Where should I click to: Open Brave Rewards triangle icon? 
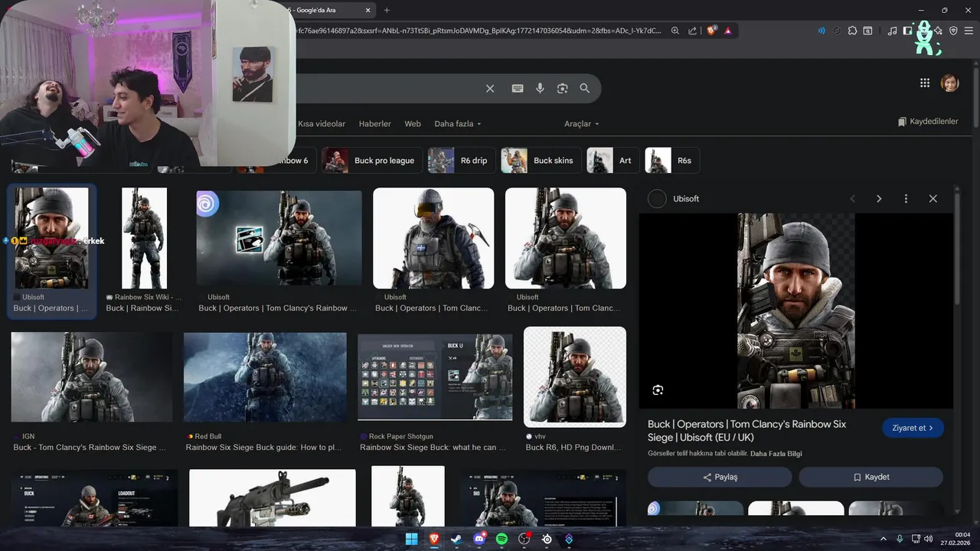click(x=728, y=31)
